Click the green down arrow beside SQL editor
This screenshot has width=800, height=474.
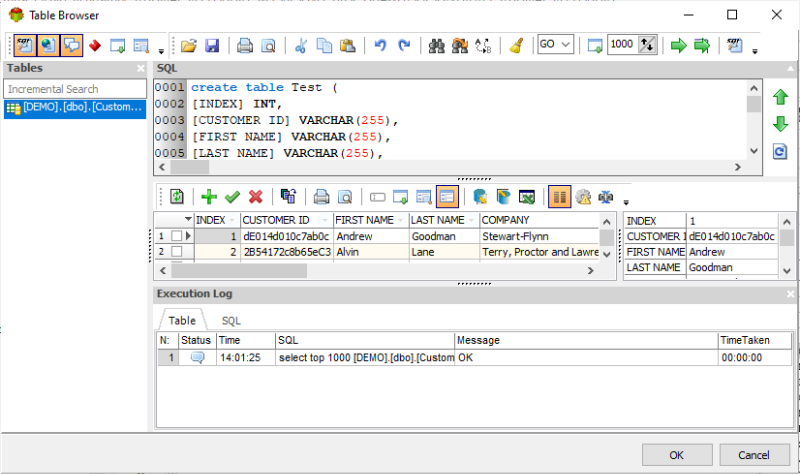coord(780,124)
